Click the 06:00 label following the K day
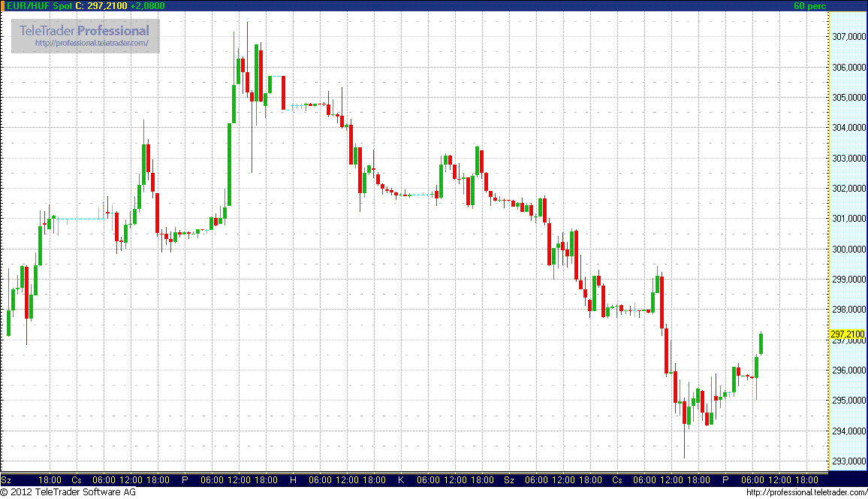Image resolution: width=868 pixels, height=499 pixels. pyautogui.click(x=428, y=480)
